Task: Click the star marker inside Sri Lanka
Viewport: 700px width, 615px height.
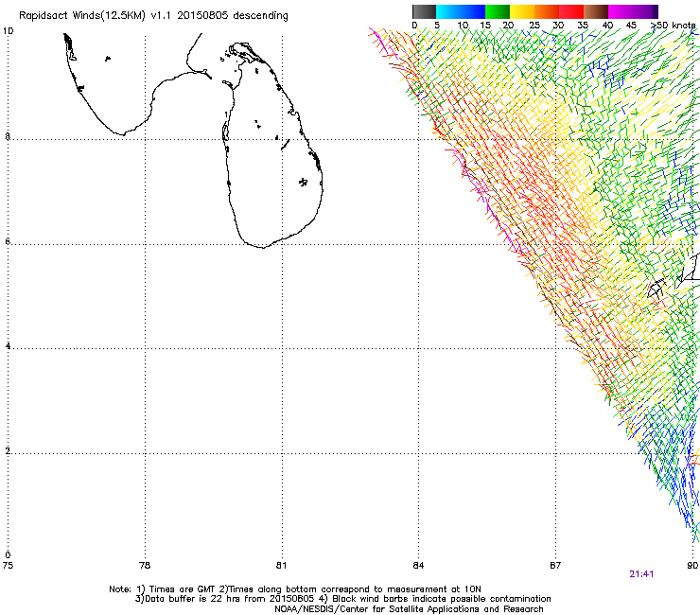Action: point(304,182)
